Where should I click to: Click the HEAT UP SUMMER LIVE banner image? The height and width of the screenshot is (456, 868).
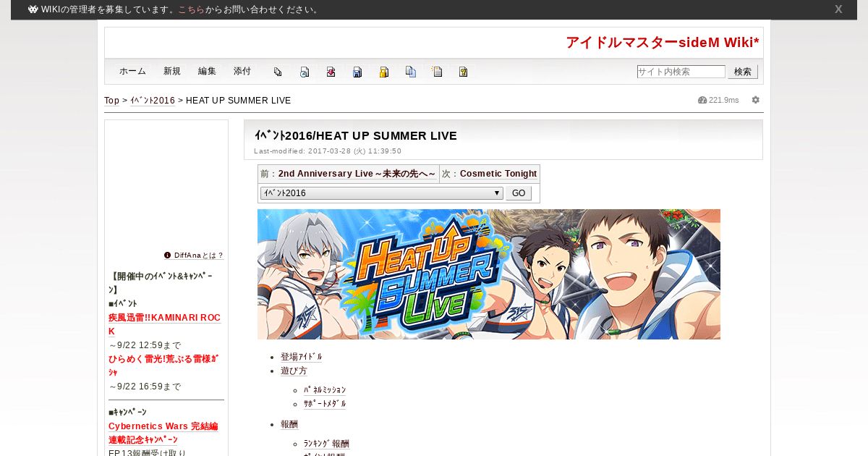pos(489,274)
